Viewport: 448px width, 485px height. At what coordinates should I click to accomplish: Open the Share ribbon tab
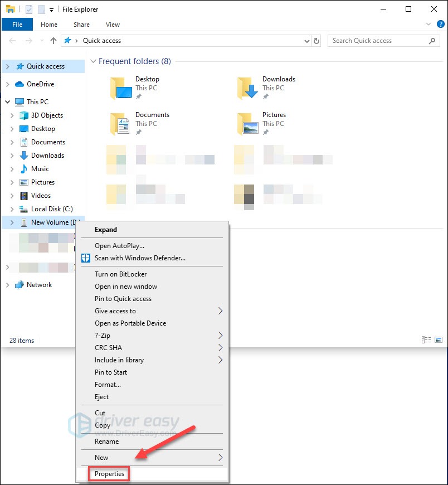[x=81, y=25]
